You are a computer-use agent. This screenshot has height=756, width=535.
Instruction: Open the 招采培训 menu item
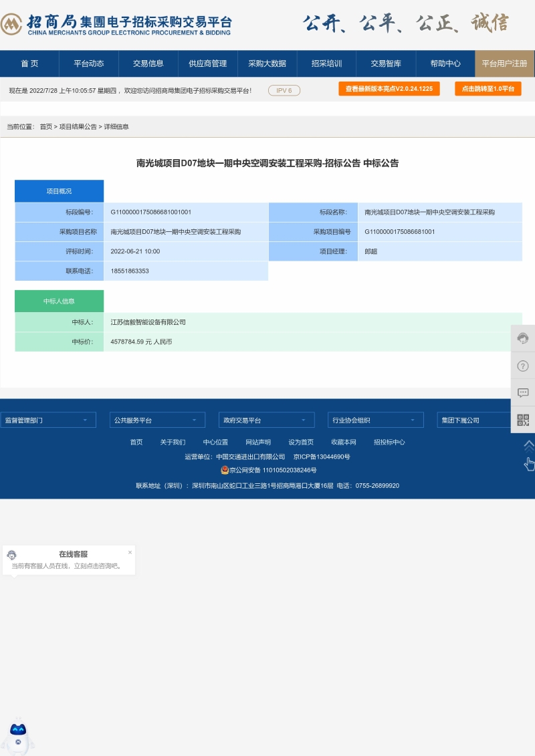(326, 64)
